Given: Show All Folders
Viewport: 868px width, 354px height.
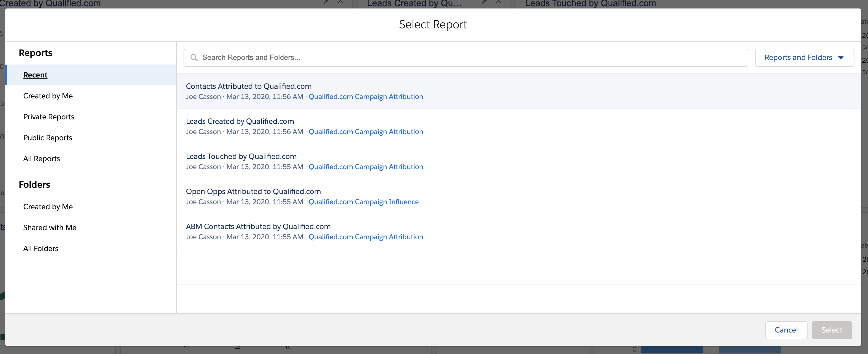Looking at the screenshot, I should click(x=40, y=248).
